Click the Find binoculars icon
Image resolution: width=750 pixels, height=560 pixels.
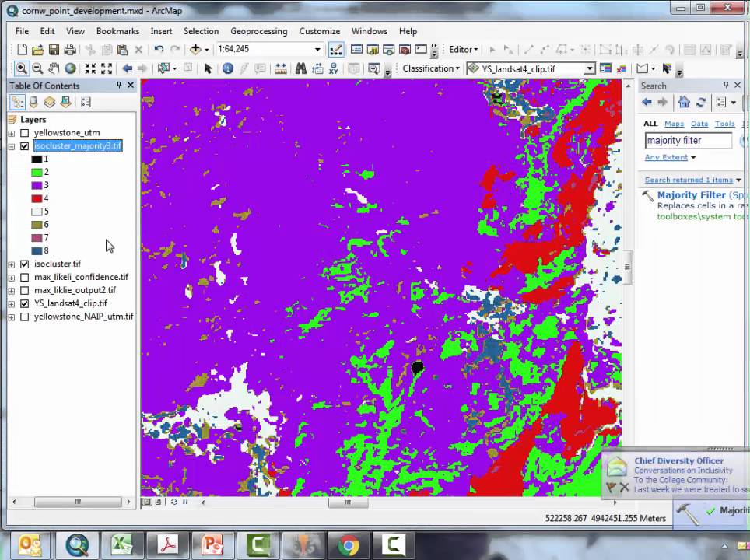(x=300, y=68)
